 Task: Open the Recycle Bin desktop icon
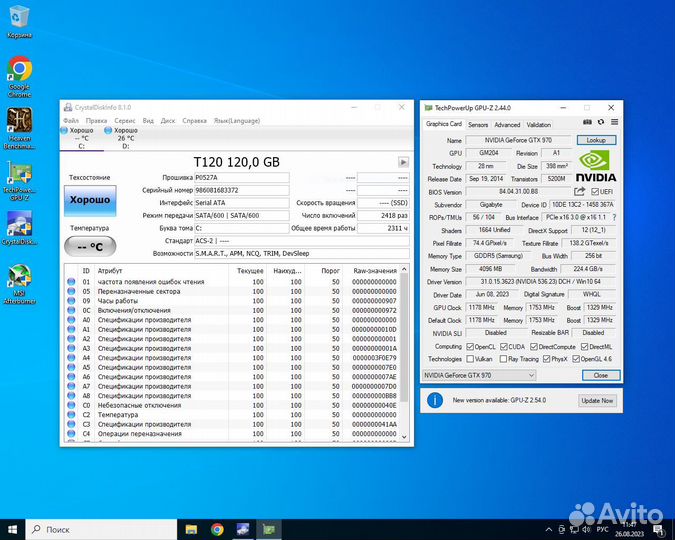(19, 22)
